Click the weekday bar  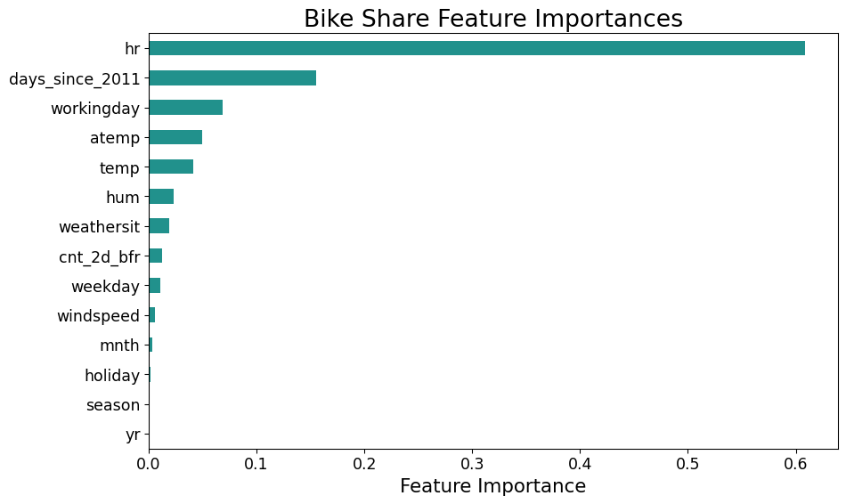[x=154, y=286]
